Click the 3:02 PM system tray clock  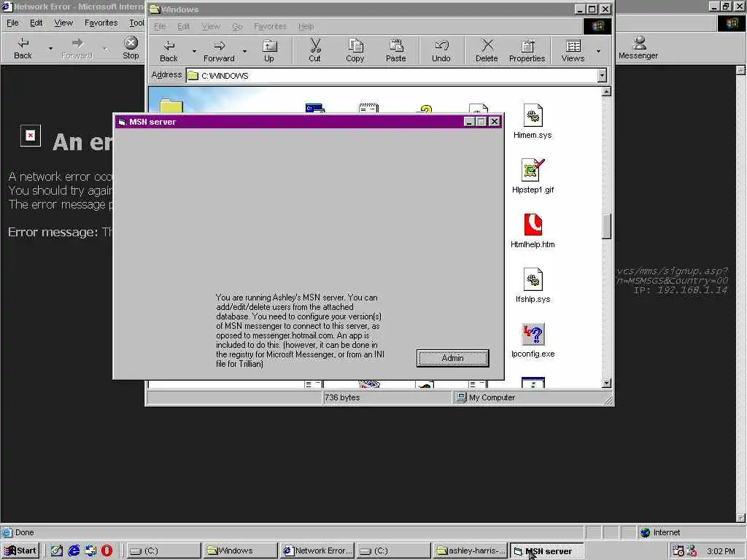click(x=721, y=551)
